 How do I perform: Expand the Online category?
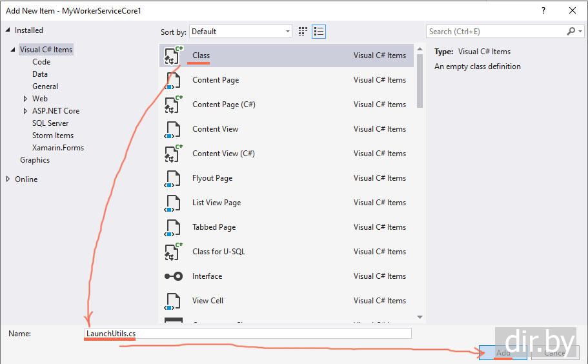click(x=8, y=179)
